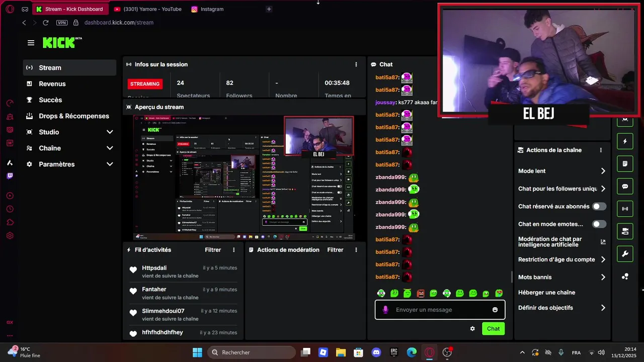Image resolution: width=644 pixels, height=362 pixels.
Task: Toggle Chat en mode emotes
Action: (599, 224)
